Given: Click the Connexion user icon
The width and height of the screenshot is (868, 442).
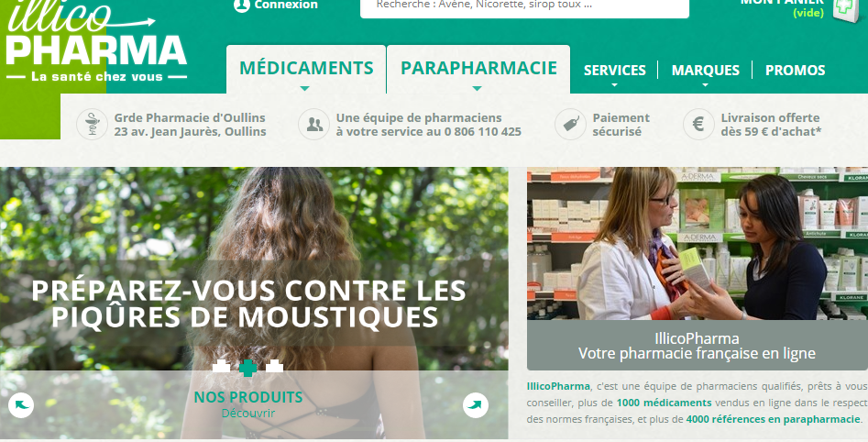Looking at the screenshot, I should pyautogui.click(x=242, y=5).
